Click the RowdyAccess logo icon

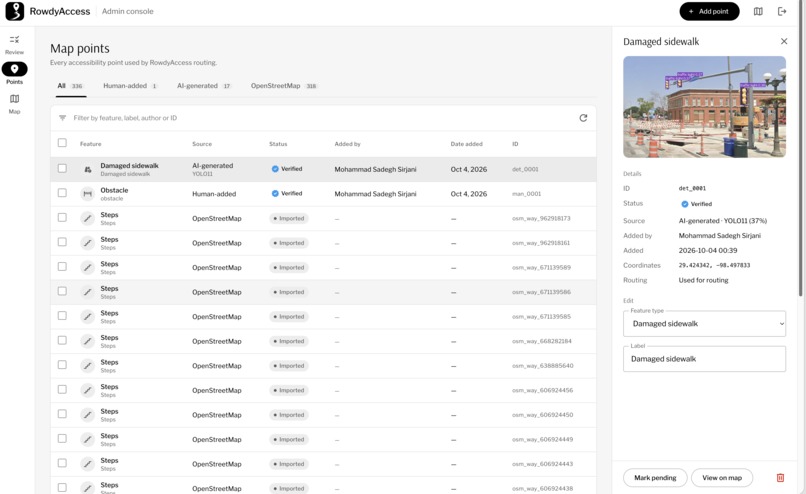[x=14, y=11]
